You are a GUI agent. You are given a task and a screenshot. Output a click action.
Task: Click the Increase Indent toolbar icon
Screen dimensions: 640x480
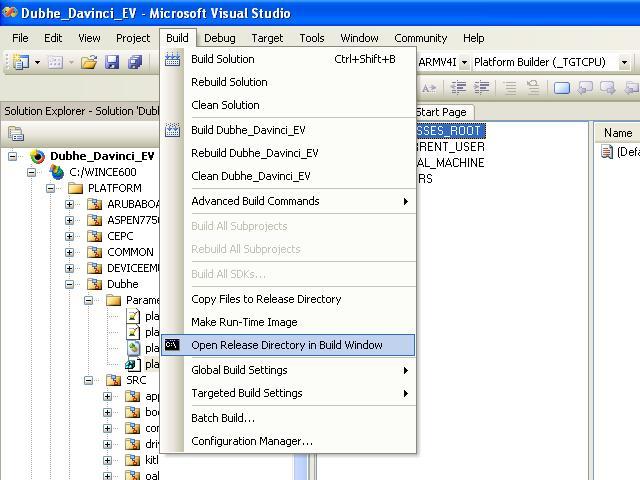click(x=482, y=87)
